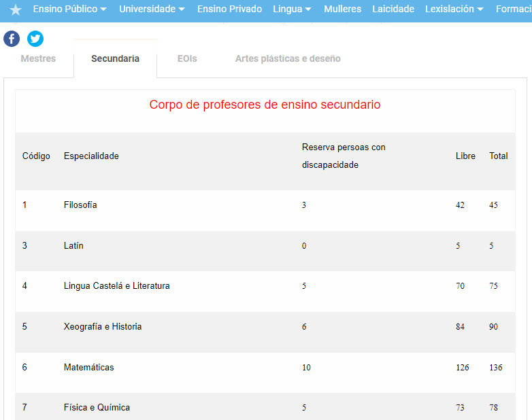The image size is (532, 420).
Task: Navigate to Laicidade page
Action: (x=393, y=10)
